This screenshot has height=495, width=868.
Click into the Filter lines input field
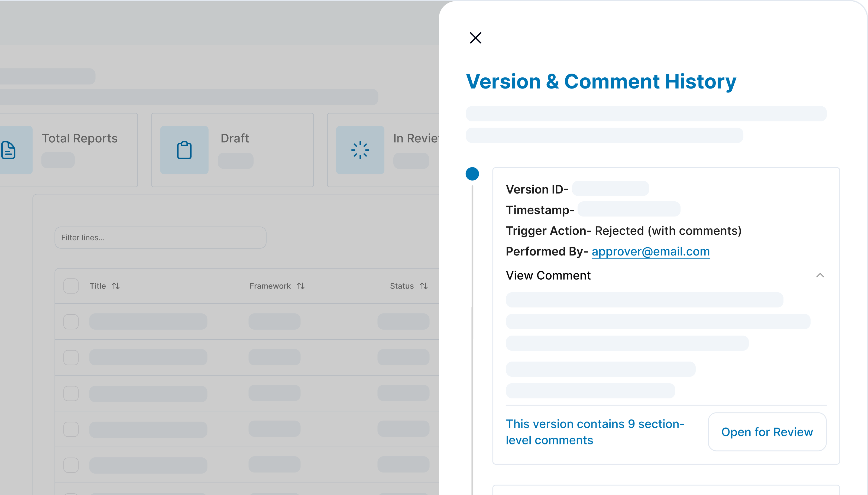point(160,238)
